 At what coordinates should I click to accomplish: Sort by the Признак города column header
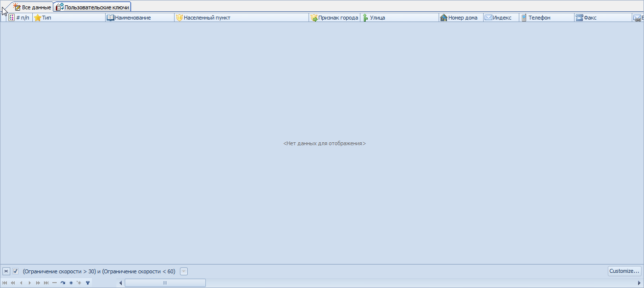[338, 18]
